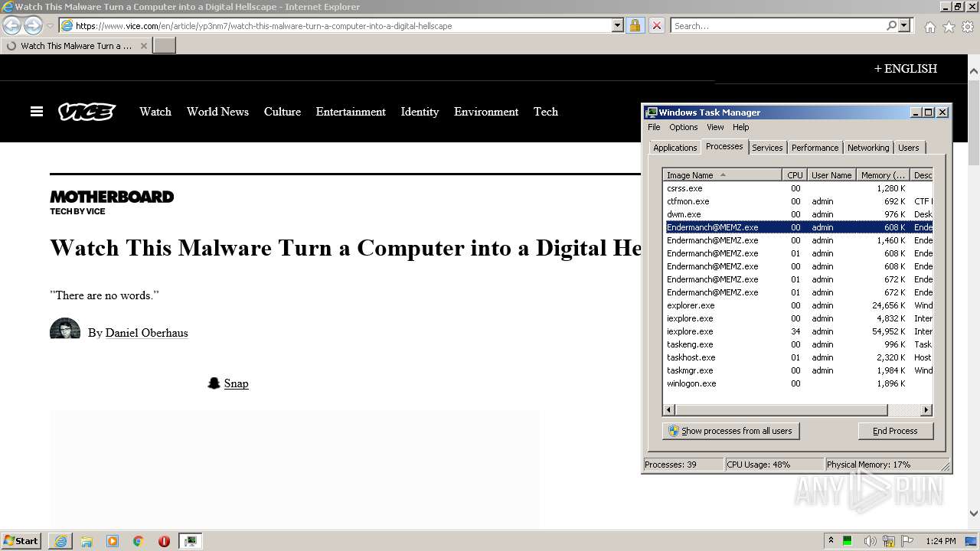Close the Watch This Malware tab
The image size is (980, 551).
[x=143, y=46]
